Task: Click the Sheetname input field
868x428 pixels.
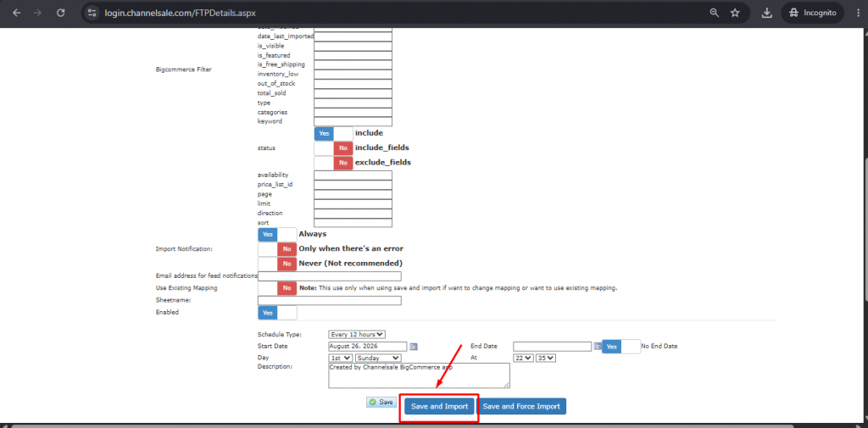Action: tap(330, 301)
